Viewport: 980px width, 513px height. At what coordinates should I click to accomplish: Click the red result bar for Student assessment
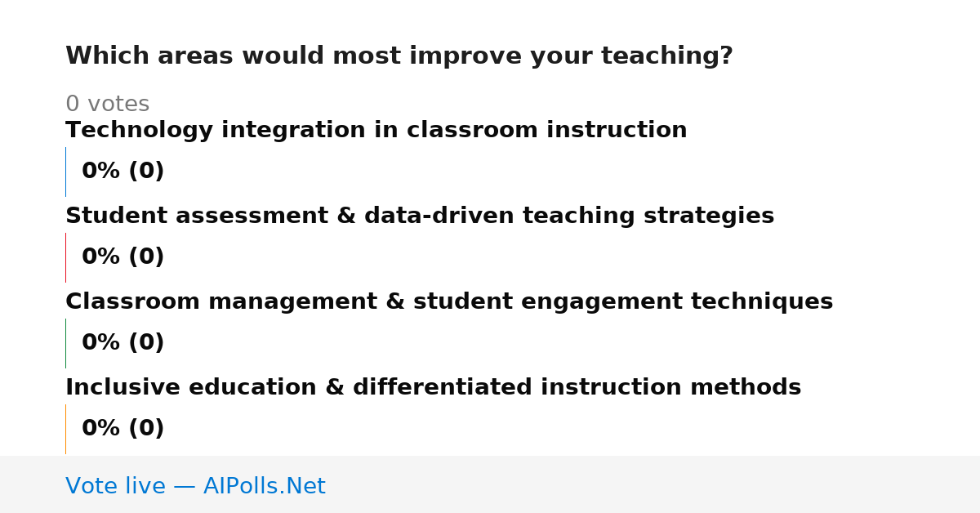pos(65,257)
